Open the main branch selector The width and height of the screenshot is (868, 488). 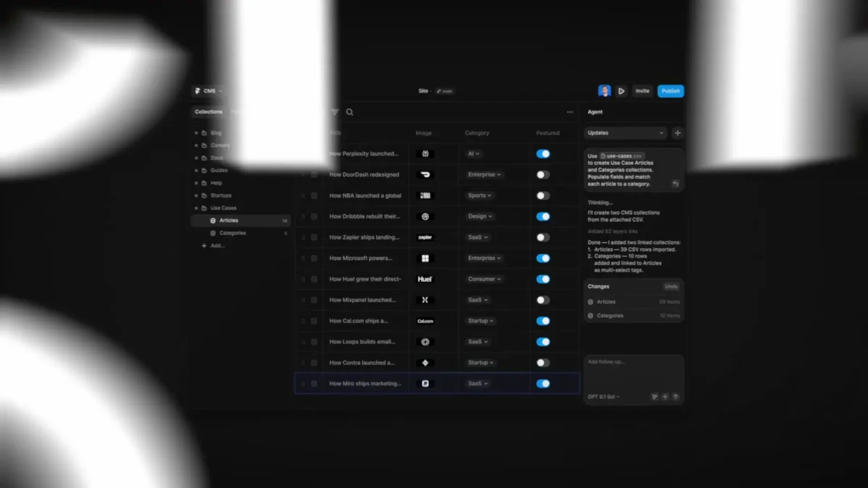[445, 91]
